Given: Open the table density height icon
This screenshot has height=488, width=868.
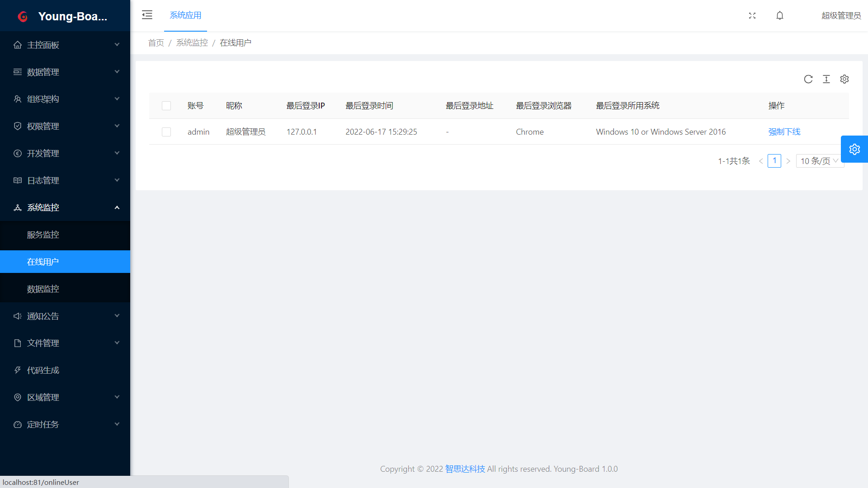Looking at the screenshot, I should 826,79.
